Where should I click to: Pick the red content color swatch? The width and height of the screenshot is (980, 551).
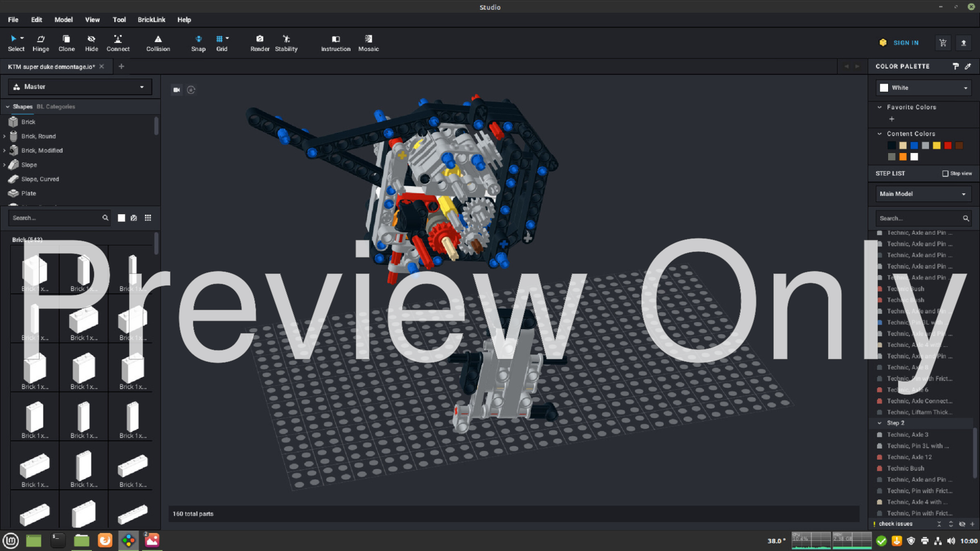[x=948, y=145]
